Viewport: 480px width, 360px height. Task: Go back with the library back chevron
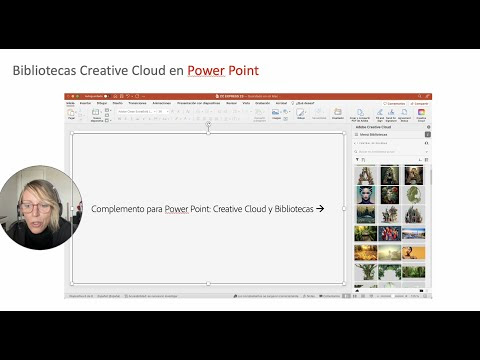point(355,143)
